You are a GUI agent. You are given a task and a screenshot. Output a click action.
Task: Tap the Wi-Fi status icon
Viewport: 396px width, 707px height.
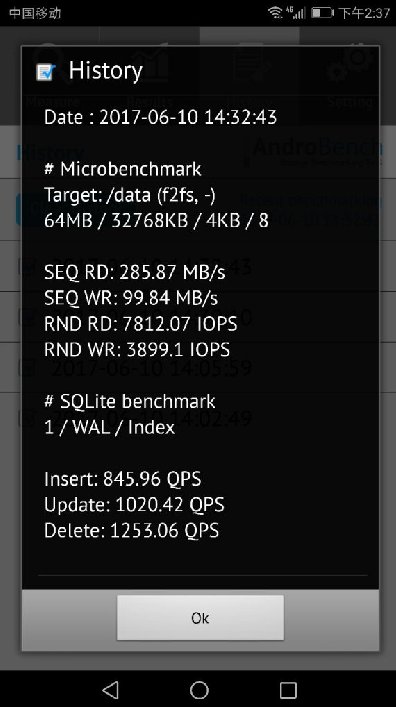coord(275,12)
